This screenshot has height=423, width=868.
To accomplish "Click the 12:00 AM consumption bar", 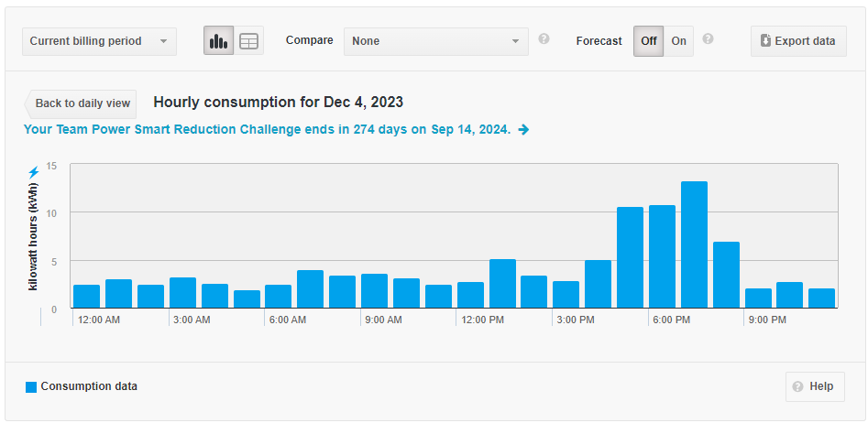I will (x=86, y=296).
